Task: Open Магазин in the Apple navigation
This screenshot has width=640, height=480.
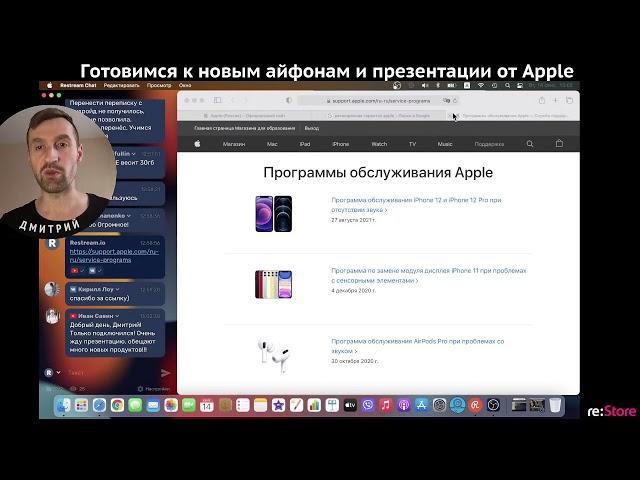Action: point(234,144)
